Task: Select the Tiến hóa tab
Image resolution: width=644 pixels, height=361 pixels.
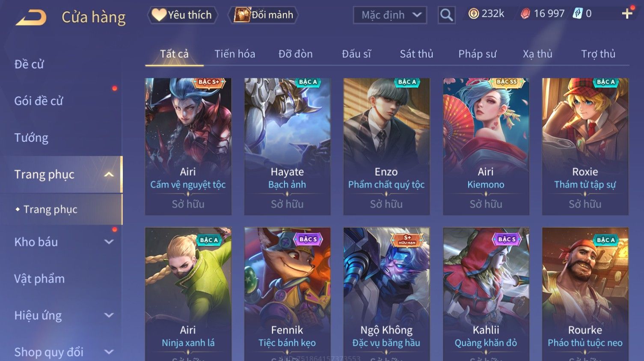Action: (234, 54)
